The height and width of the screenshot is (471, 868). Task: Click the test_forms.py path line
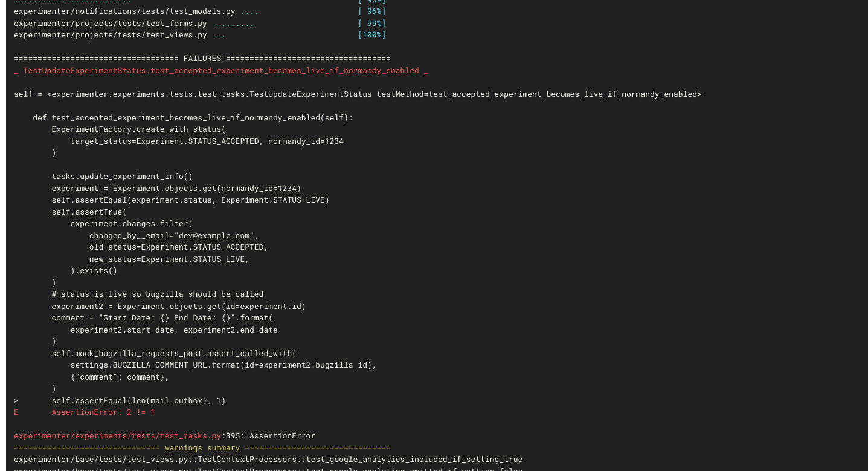(133, 24)
